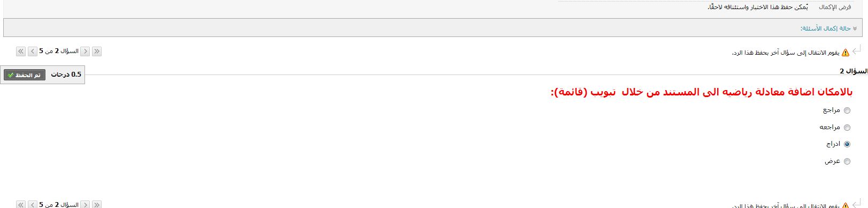The height and width of the screenshot is (208, 868).
Task: Select the عرض answer option
Action: click(847, 161)
